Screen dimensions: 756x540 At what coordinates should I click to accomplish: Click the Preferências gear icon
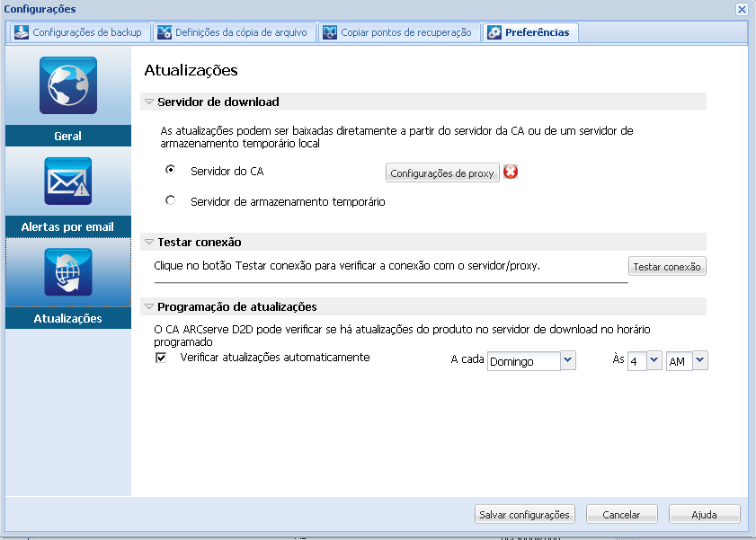494,32
